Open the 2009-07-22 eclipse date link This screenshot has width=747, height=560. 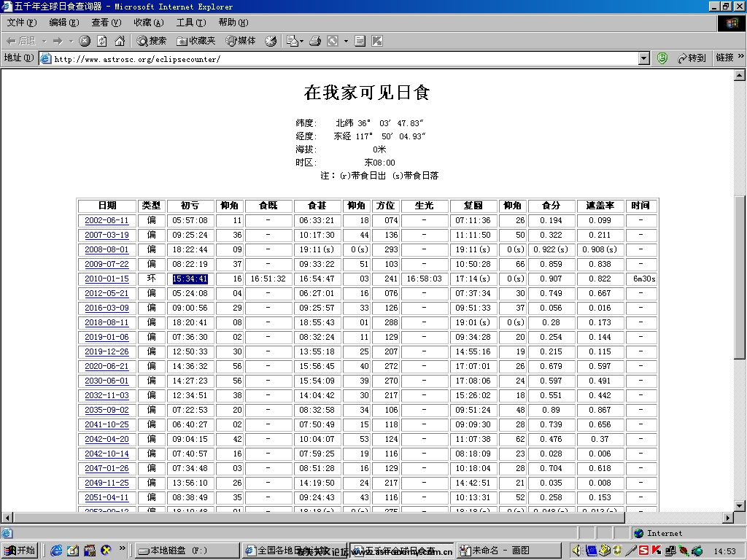click(107, 264)
